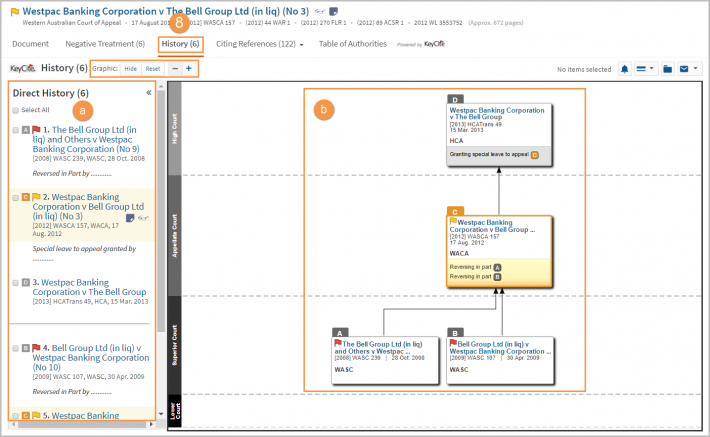The image size is (710, 437).
Task: Open the Bell Group (No 9) case link in list
Action: click(86, 139)
